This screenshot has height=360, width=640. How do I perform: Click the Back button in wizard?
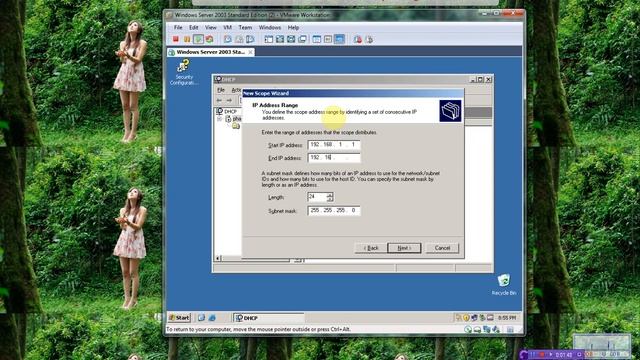click(371, 248)
